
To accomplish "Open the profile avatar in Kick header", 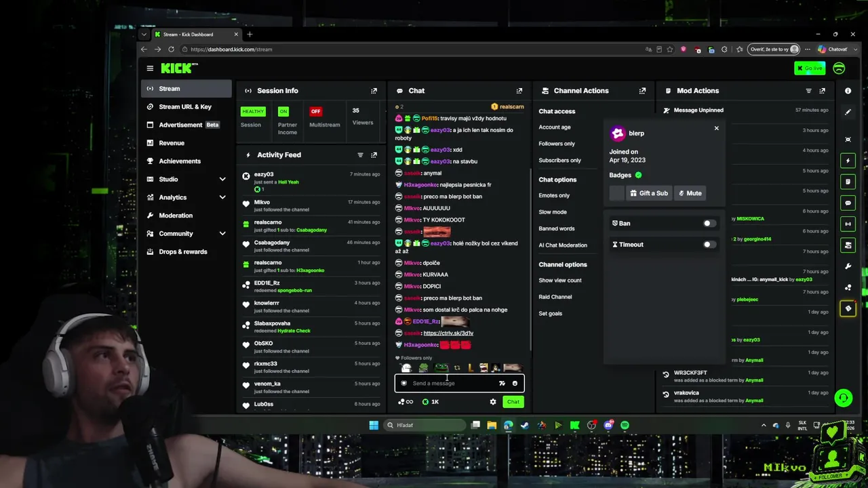I will [x=839, y=68].
